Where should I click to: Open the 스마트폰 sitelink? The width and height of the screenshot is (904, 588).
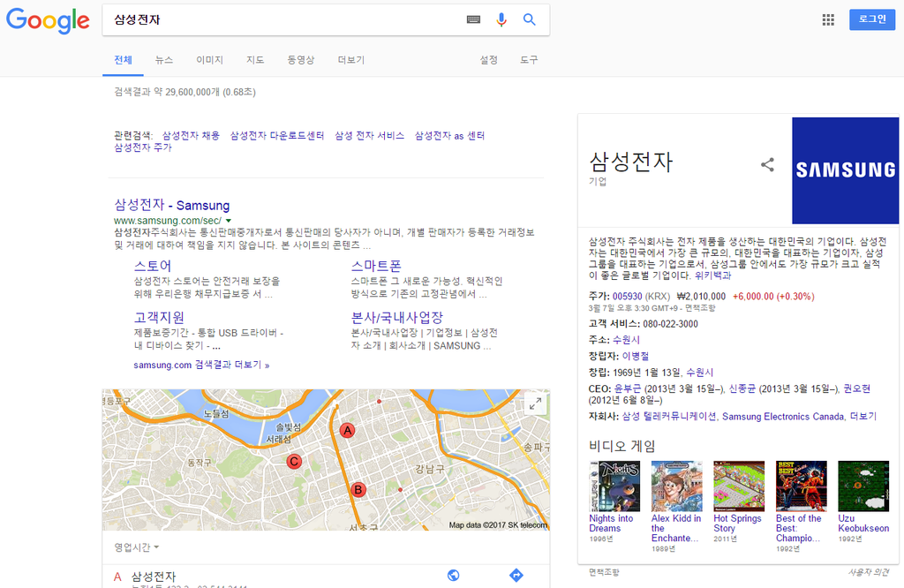[x=376, y=266]
